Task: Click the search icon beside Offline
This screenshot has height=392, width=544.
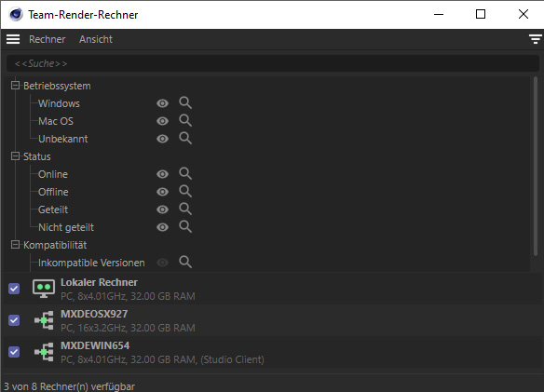Action: click(185, 192)
